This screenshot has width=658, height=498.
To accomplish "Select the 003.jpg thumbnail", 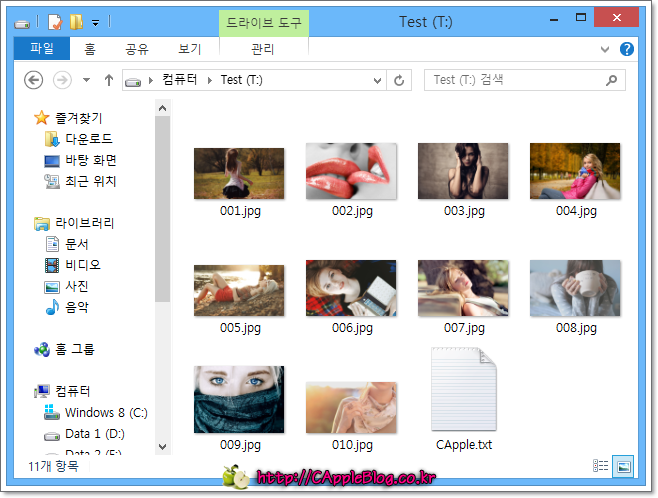I will (463, 171).
